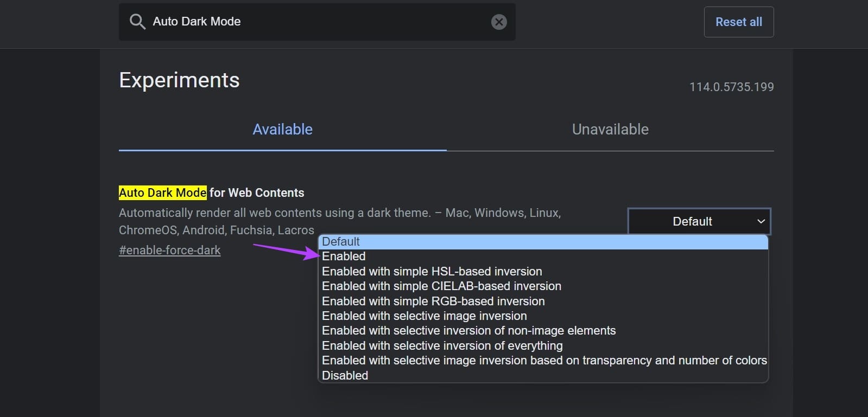This screenshot has width=868, height=417.
Task: Choose Enabled with simple HSL-based inversion
Action: point(543,271)
